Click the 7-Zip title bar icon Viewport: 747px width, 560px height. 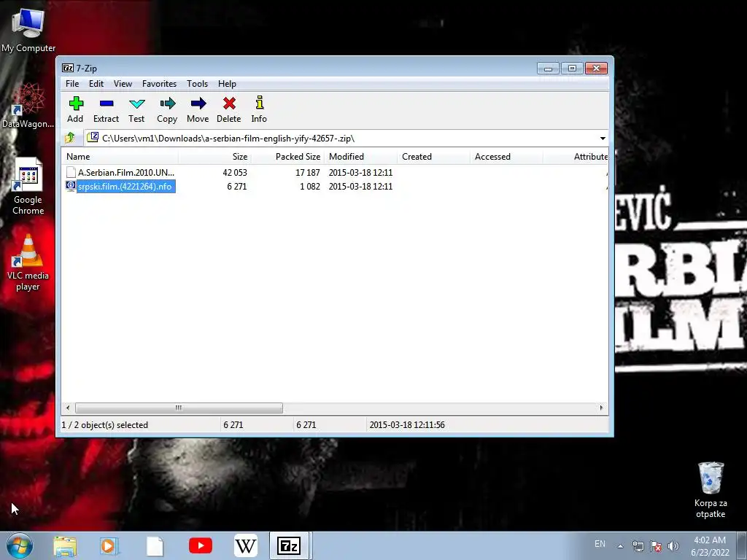pos(68,68)
